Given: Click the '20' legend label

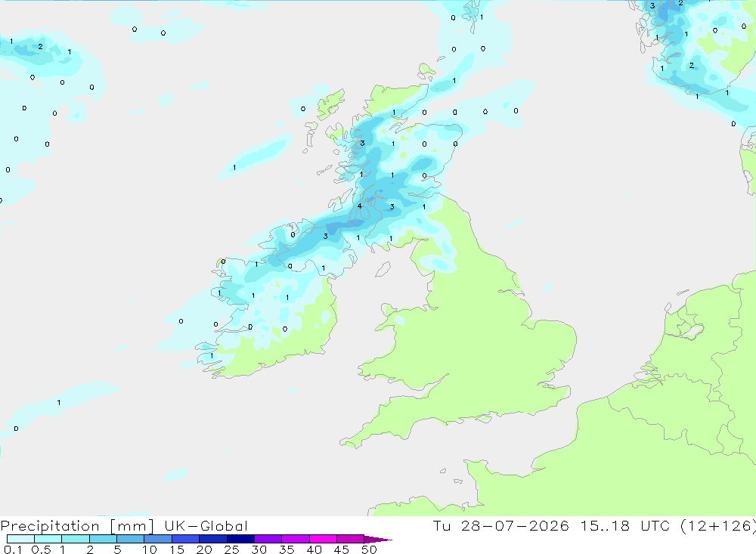Looking at the screenshot, I should 204,549.
